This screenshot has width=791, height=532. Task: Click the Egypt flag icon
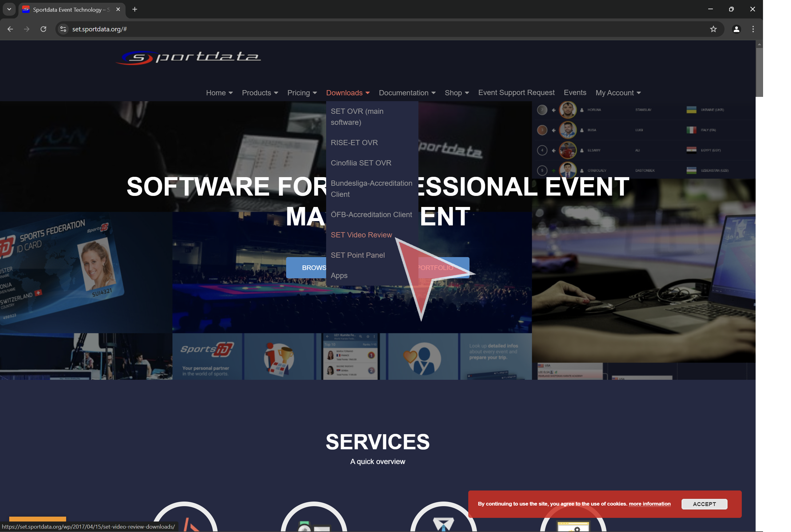[x=691, y=150]
